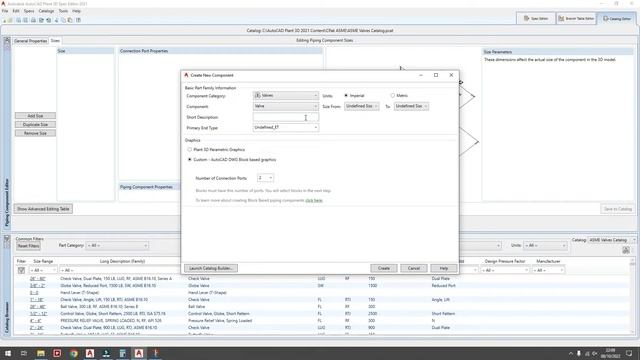This screenshot has height=360, width=640.
Task: Open the Component Category dropdown
Action: (286, 96)
